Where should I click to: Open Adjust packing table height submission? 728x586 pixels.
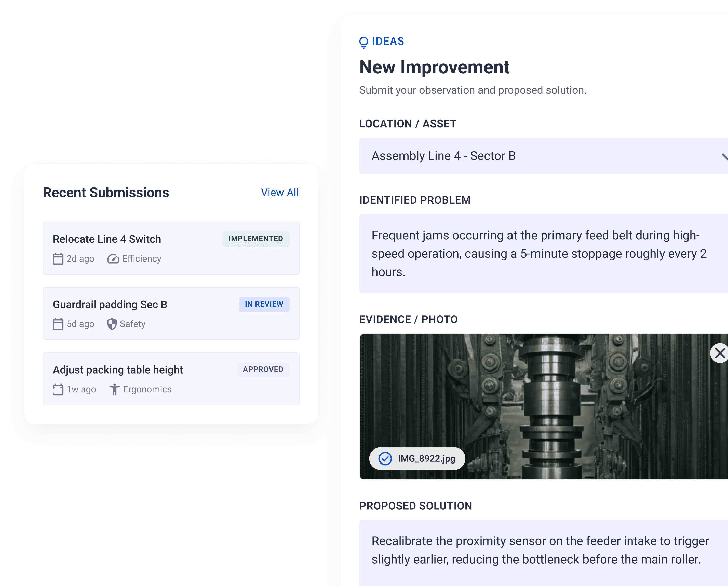tap(171, 379)
